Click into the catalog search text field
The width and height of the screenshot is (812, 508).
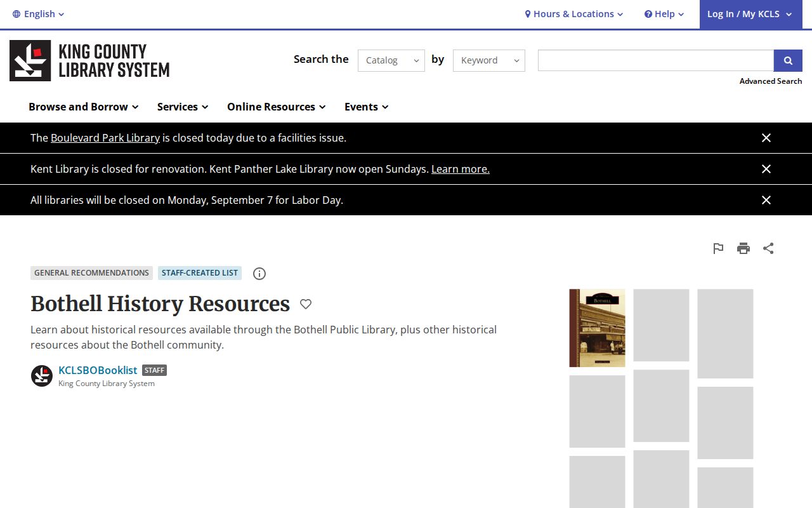pyautogui.click(x=656, y=60)
